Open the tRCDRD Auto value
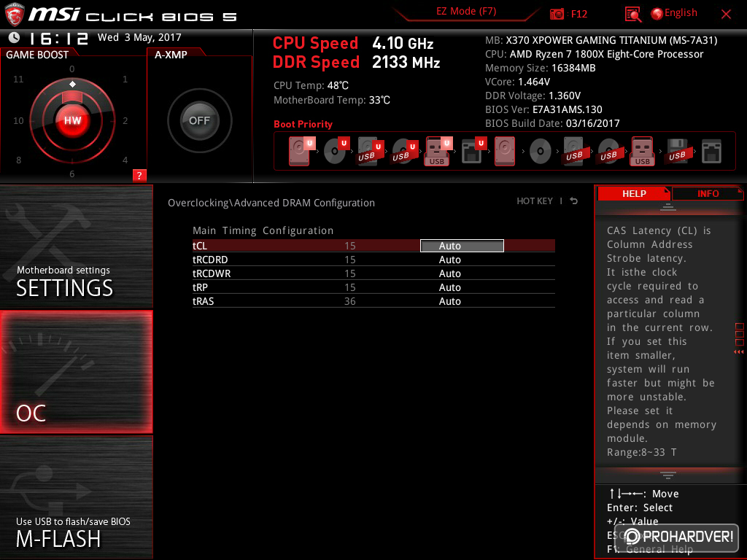This screenshot has width=747, height=560. click(x=449, y=260)
